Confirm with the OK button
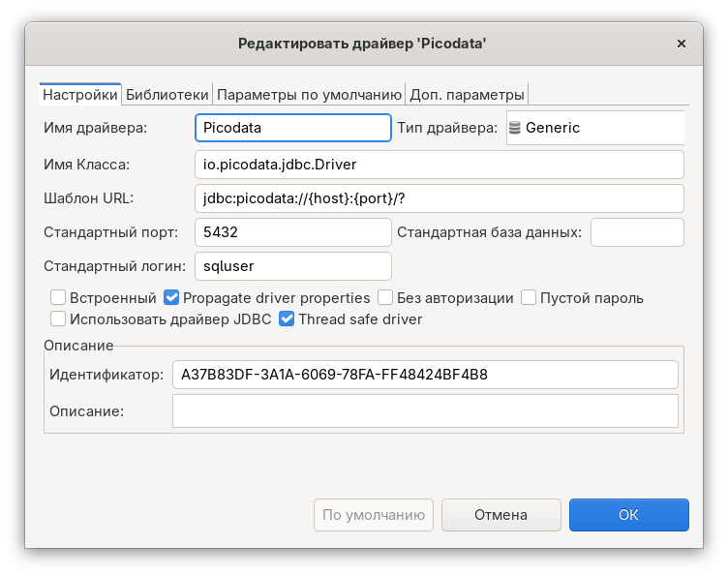The image size is (728, 576). pyautogui.click(x=629, y=515)
